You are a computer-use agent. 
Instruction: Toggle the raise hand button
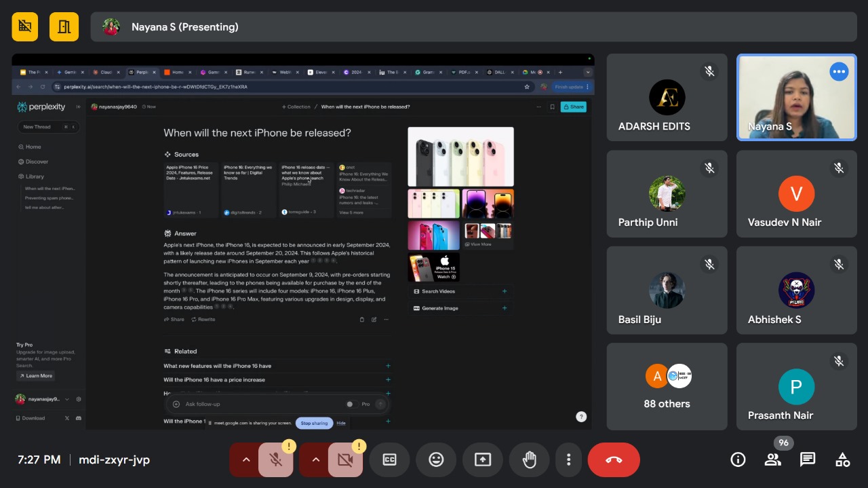pos(529,459)
